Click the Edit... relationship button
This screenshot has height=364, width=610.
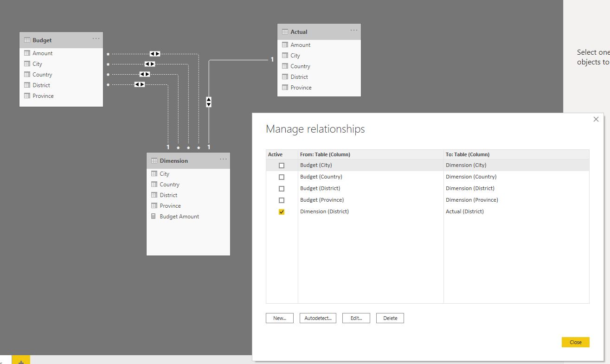coord(356,318)
